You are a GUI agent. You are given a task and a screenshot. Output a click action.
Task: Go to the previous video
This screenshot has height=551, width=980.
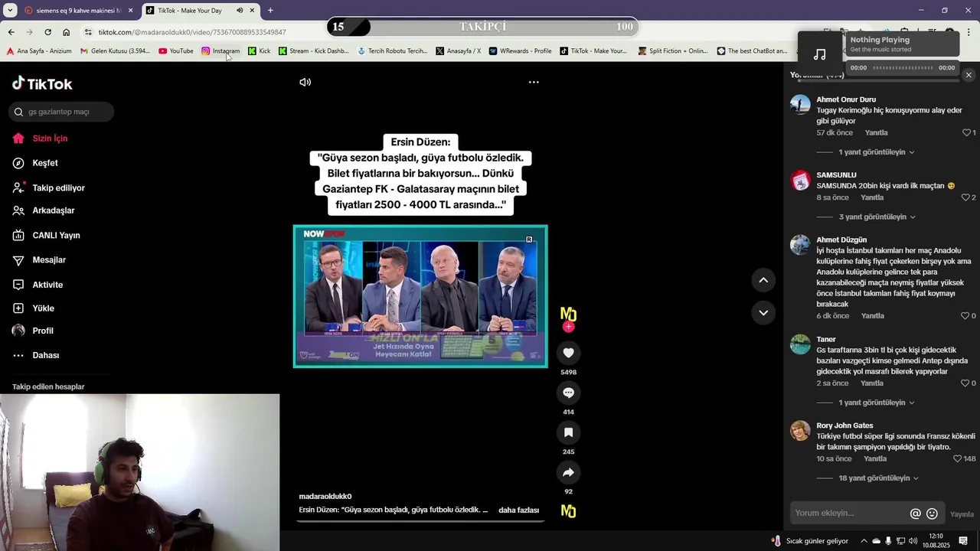[x=763, y=280]
